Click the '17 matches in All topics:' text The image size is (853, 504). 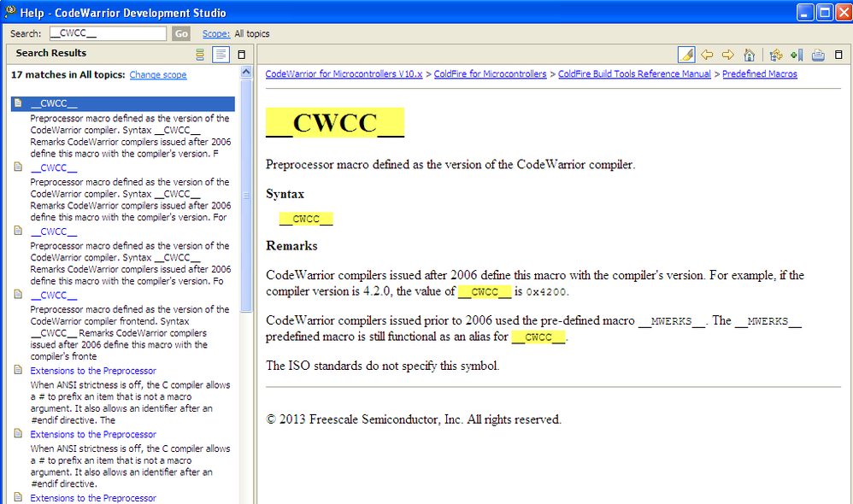click(68, 74)
